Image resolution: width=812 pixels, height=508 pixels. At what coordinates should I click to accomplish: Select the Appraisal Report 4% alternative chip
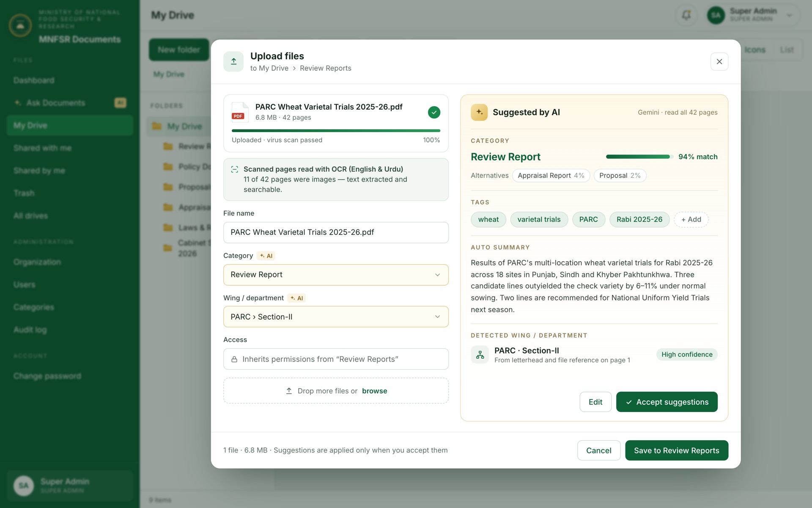point(551,176)
